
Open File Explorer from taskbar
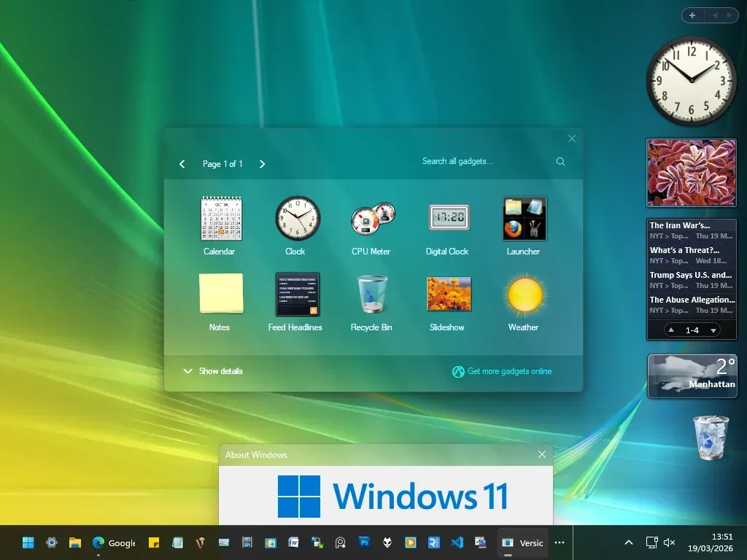[x=75, y=542]
